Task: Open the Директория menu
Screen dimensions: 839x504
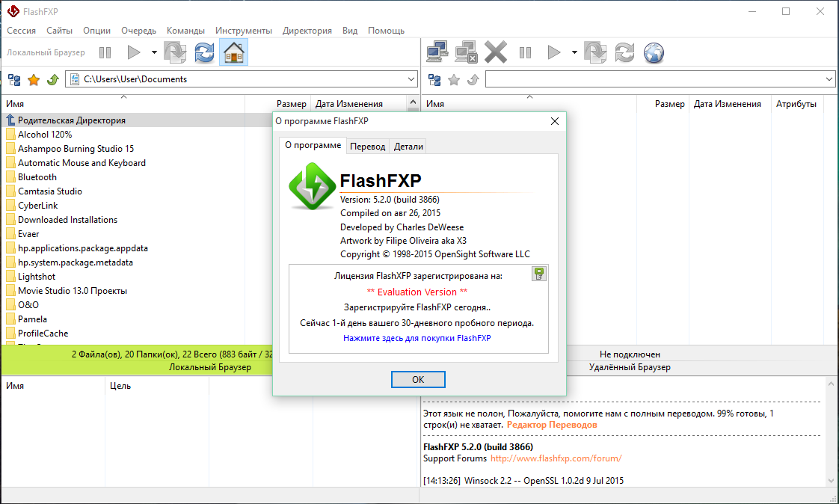Action: 307,31
